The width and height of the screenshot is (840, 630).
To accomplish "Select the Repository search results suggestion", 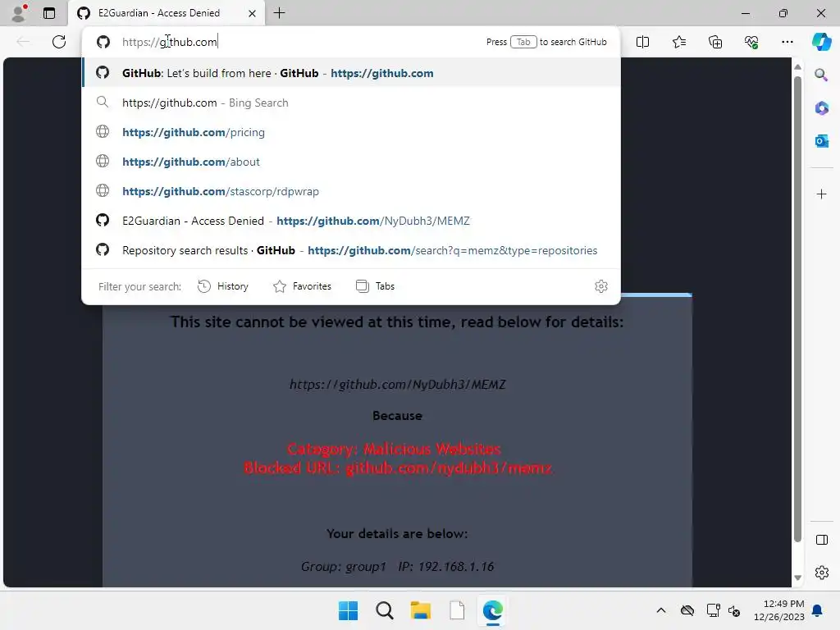I will [351, 249].
